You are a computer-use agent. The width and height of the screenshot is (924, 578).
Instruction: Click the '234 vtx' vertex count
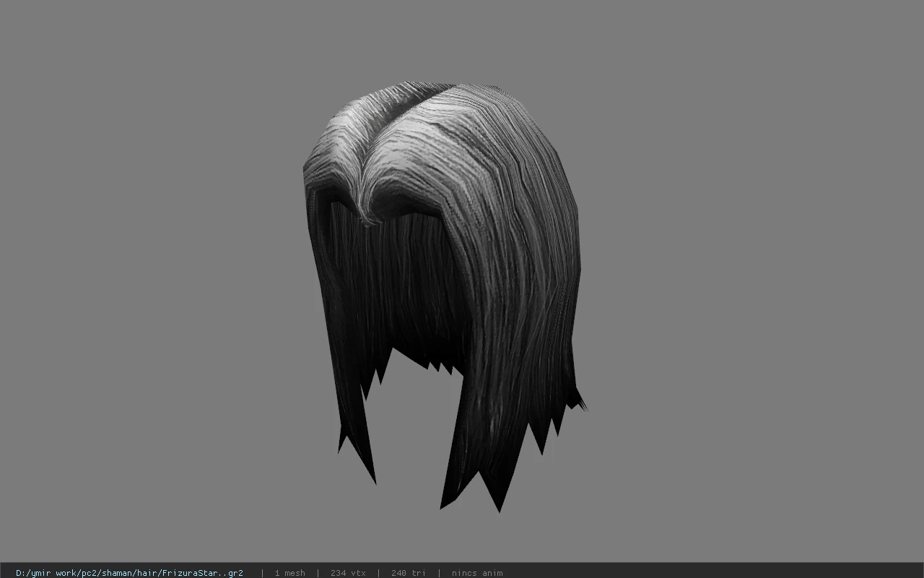348,573
